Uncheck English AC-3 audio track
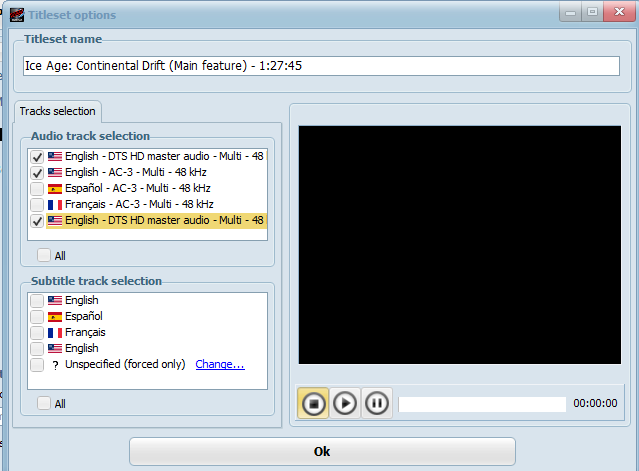 coord(37,173)
